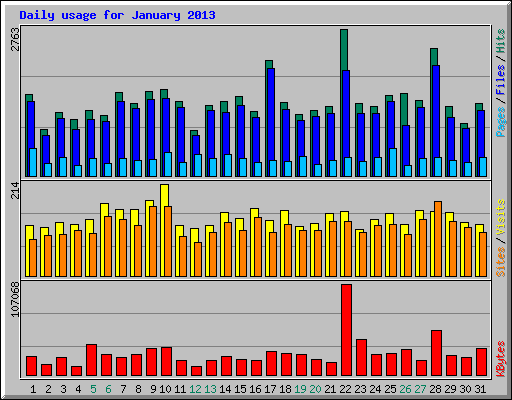Click the 214 axis value label
Image resolution: width=512 pixels, height=400 pixels.
(16, 190)
